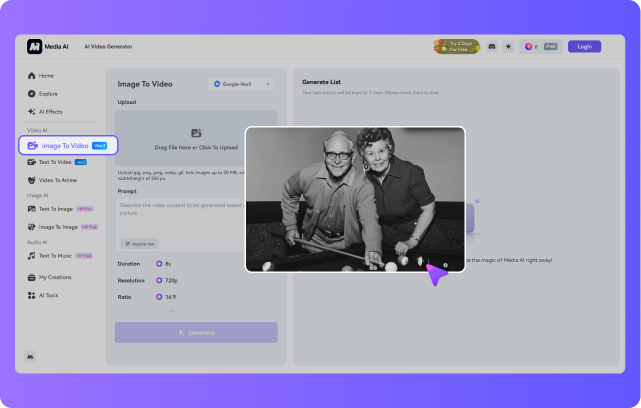Image resolution: width=641 pixels, height=408 pixels.
Task: Toggle the light/dark theme sun icon
Action: pos(508,47)
